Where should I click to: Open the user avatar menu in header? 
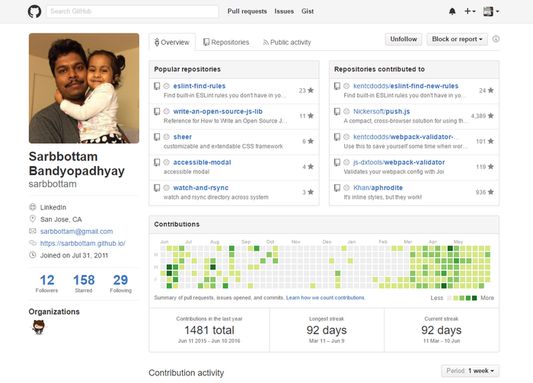pyautogui.click(x=491, y=11)
